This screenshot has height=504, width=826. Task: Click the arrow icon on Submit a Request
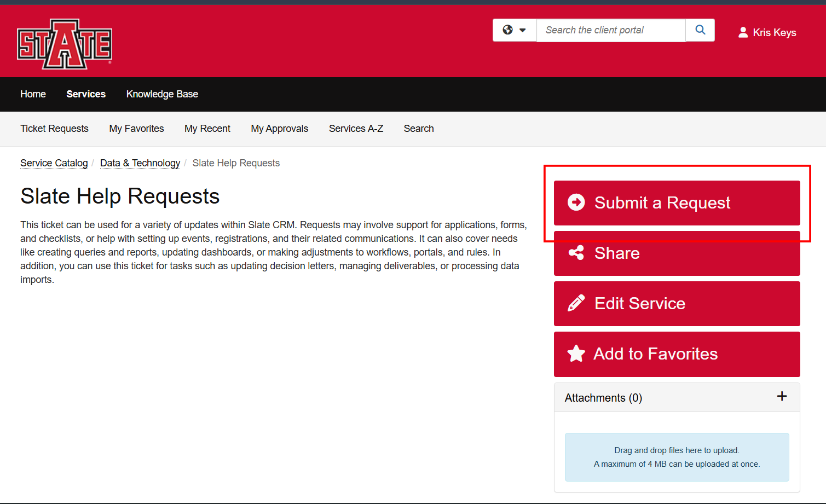(x=576, y=202)
